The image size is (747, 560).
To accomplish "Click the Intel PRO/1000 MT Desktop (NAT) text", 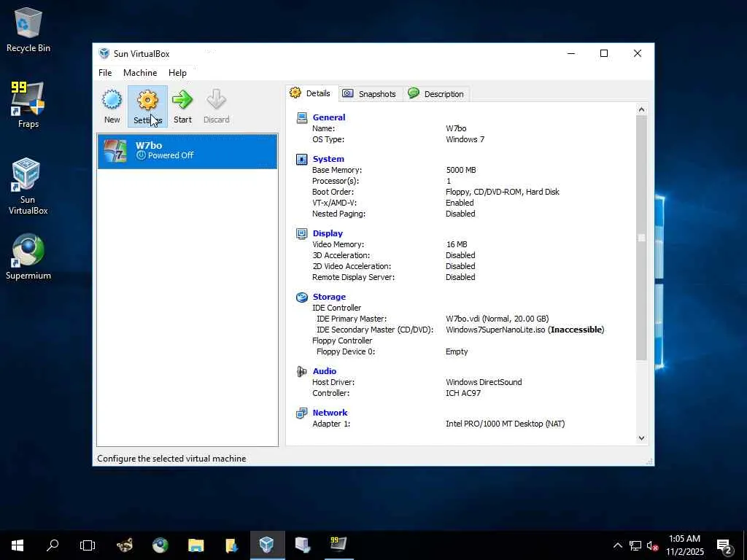I will point(506,424).
